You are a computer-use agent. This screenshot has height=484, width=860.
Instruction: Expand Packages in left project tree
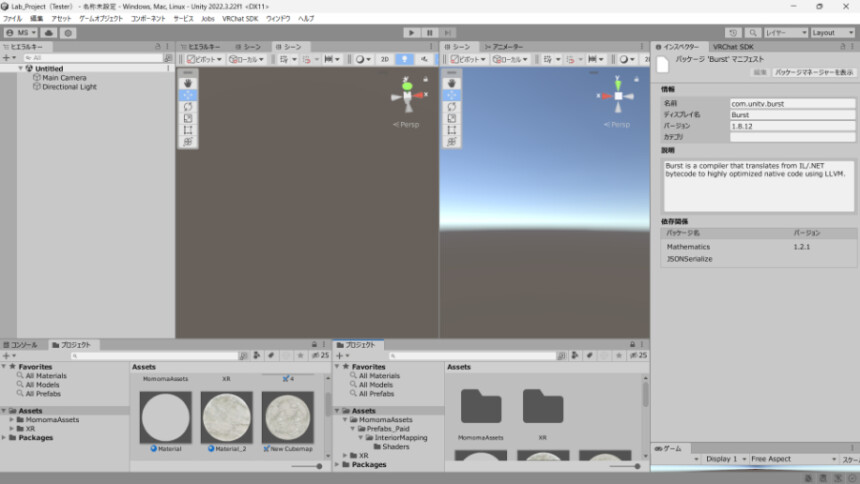coord(4,438)
